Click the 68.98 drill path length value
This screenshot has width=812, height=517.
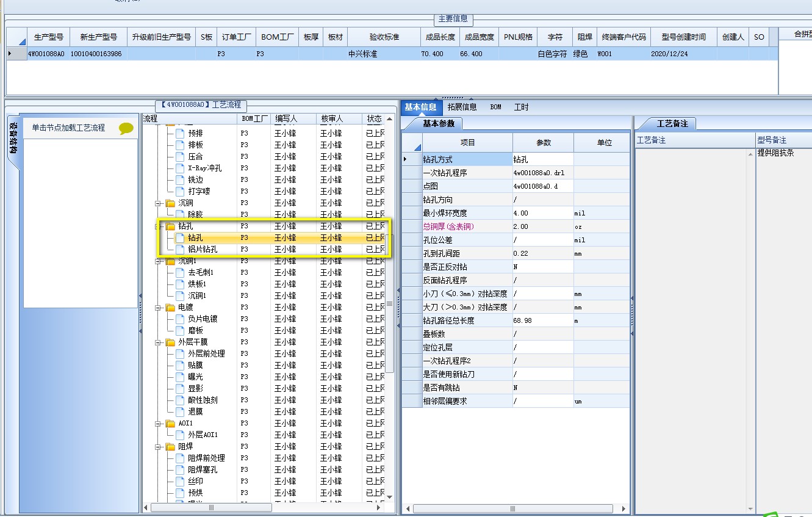pyautogui.click(x=543, y=320)
